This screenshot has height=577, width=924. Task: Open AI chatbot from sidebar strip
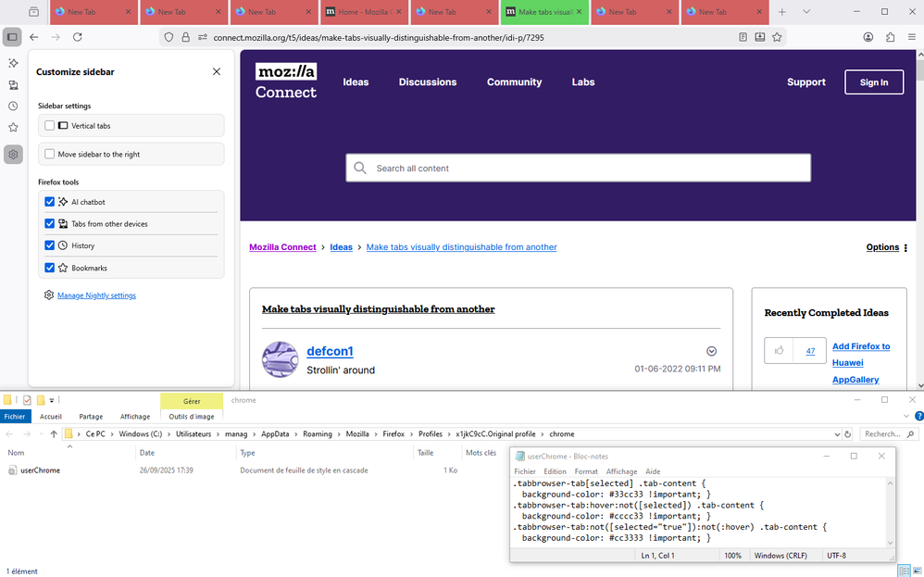coord(13,63)
